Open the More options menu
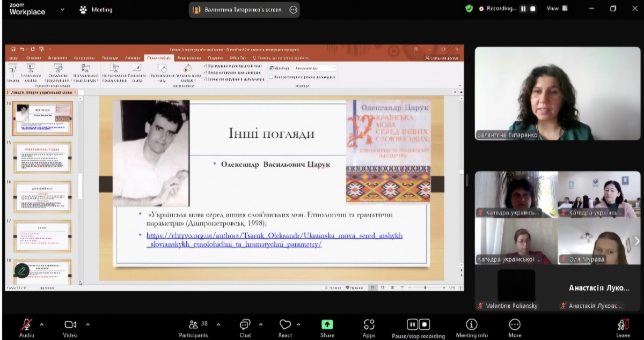This screenshot has width=644, height=340. [514, 324]
